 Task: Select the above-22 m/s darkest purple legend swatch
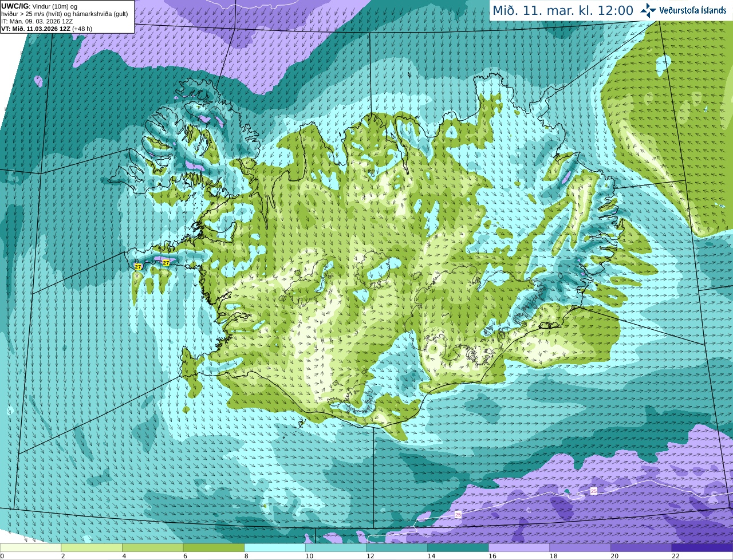(x=703, y=548)
